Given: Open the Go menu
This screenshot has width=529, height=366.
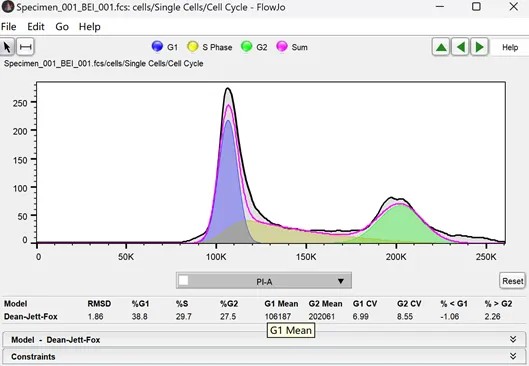Looking at the screenshot, I should [x=62, y=27].
